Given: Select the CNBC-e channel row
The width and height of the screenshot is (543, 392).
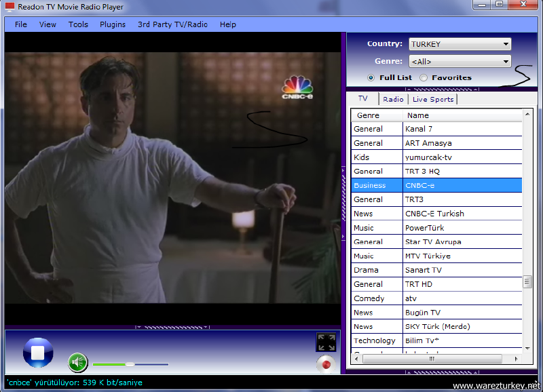Looking at the screenshot, I should (436, 185).
